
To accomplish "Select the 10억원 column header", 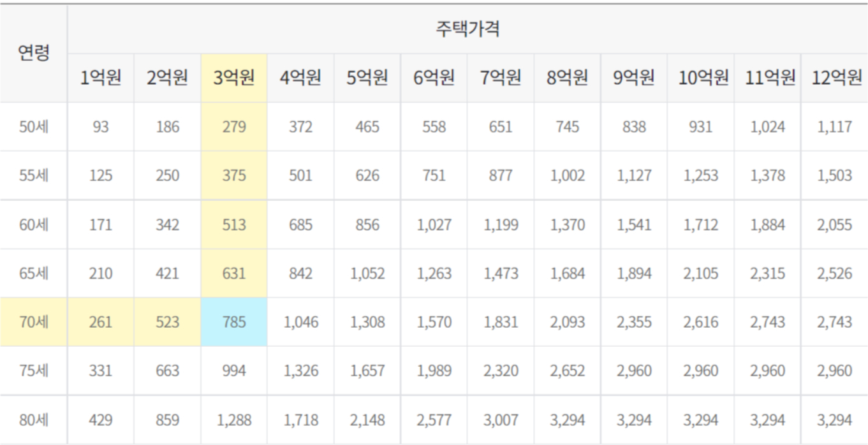I will pos(700,78).
